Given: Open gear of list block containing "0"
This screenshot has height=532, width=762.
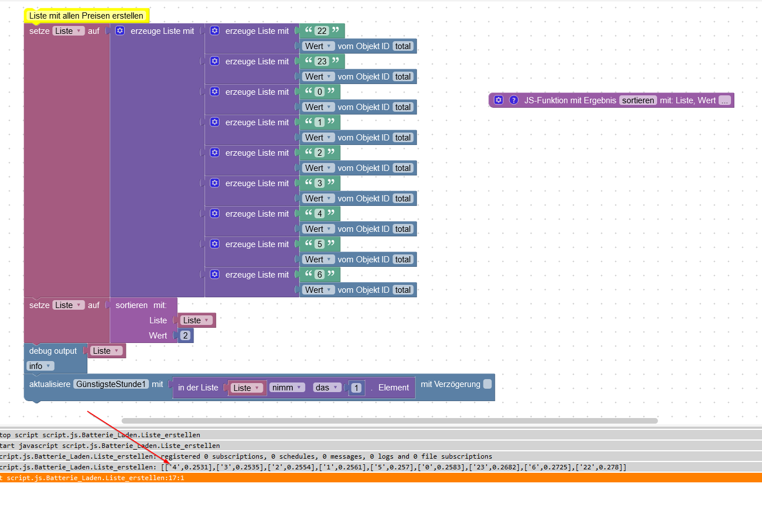Looking at the screenshot, I should click(x=215, y=91).
